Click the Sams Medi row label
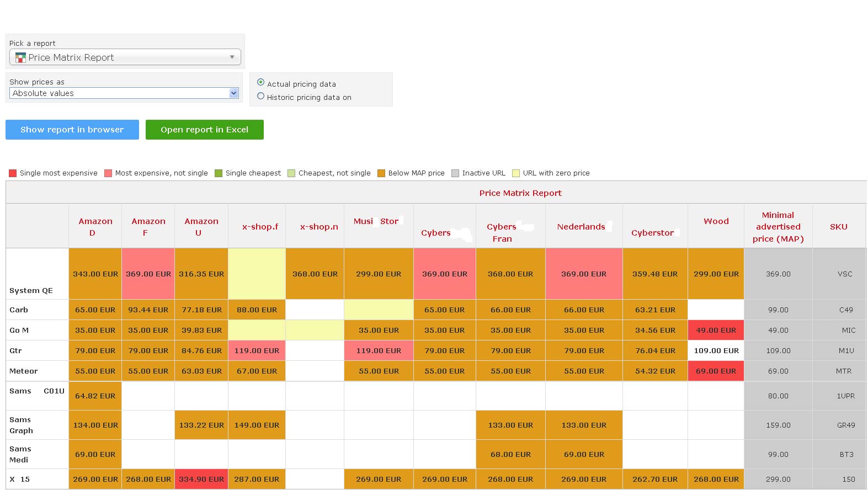Screen dimensions: 868x490 [x=20, y=454]
